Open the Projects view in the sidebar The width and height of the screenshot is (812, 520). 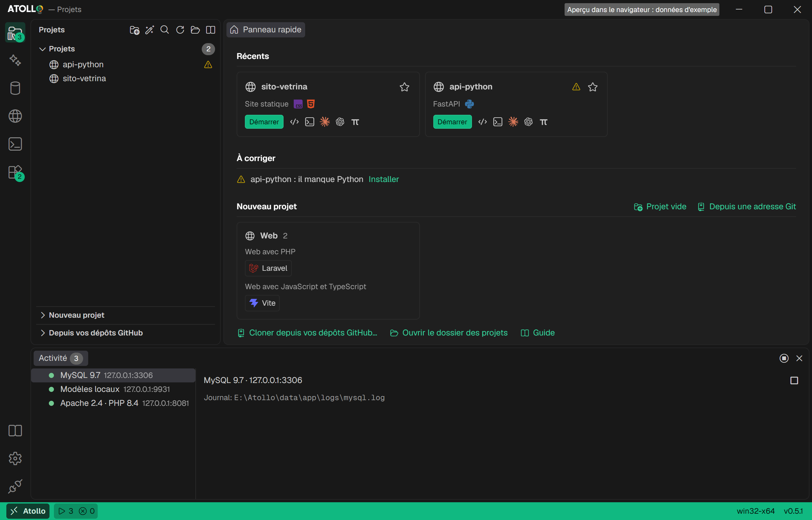point(15,32)
